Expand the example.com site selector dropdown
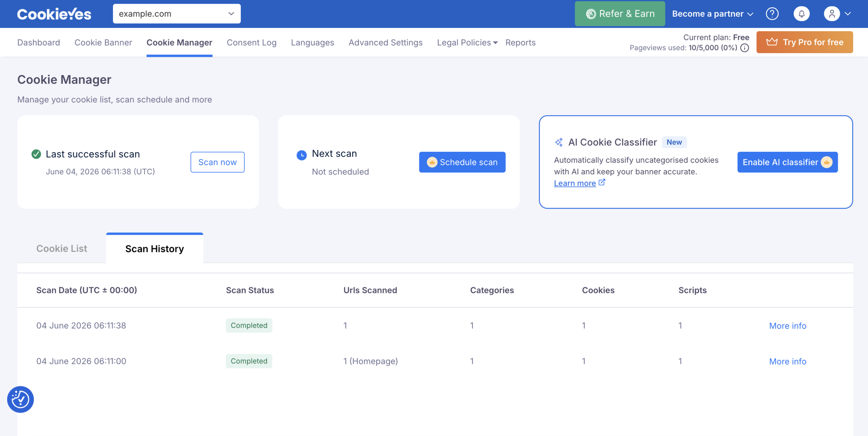The height and width of the screenshot is (436, 868). tap(177, 14)
